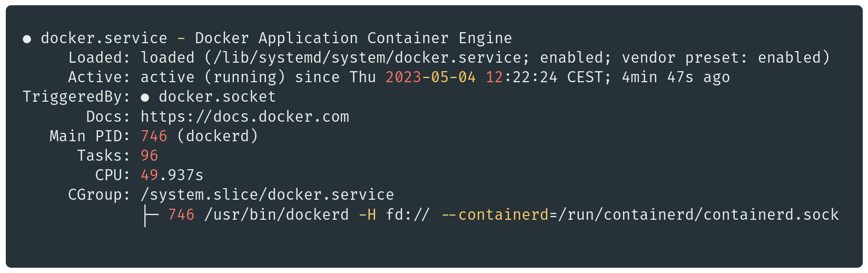The image size is (868, 273).
Task: Click the Main PID number 746
Action: pyautogui.click(x=154, y=136)
